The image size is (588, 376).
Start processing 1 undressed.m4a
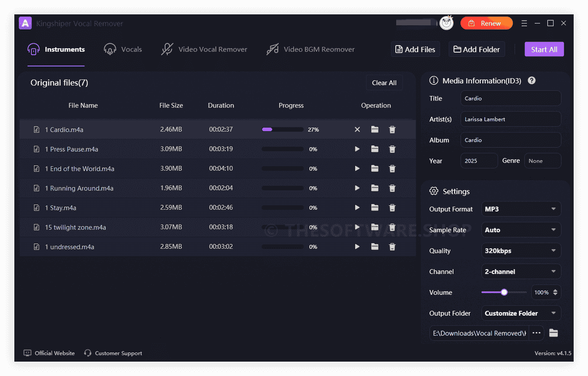[x=357, y=247]
